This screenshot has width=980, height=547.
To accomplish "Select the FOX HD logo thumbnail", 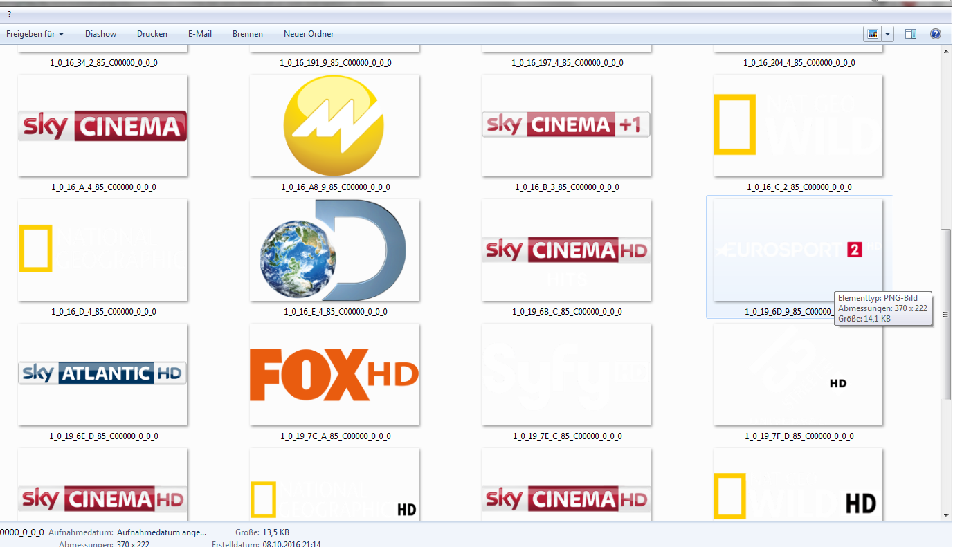I will 334,375.
